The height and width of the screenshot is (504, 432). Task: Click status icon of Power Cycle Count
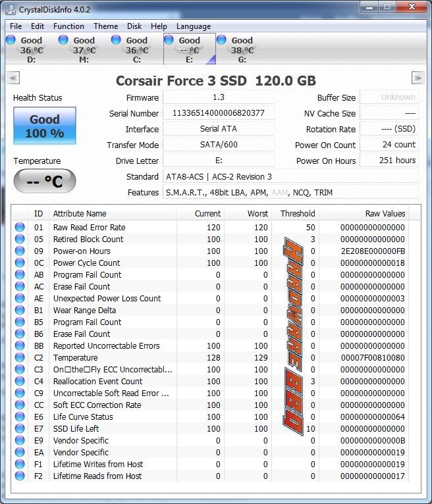tap(20, 263)
